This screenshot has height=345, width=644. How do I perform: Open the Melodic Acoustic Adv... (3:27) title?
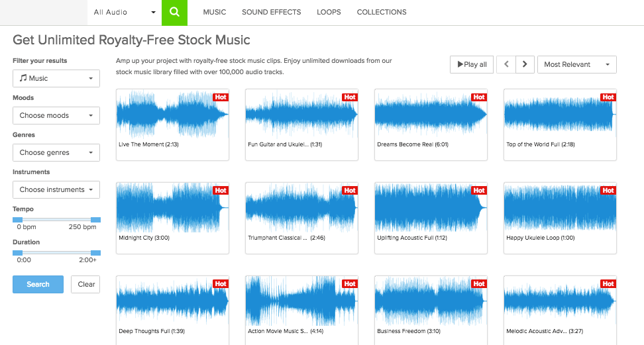[x=545, y=331]
